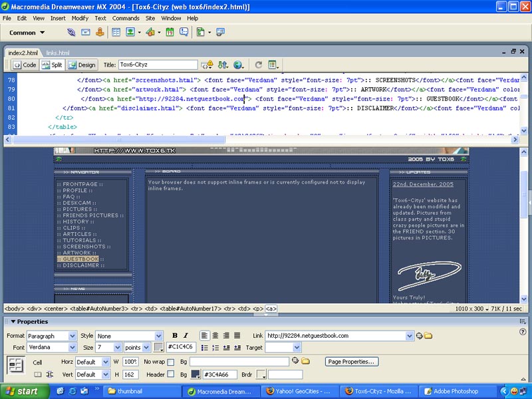Open the Vert alignment dropdown
The width and height of the screenshot is (532, 399).
[106, 374]
